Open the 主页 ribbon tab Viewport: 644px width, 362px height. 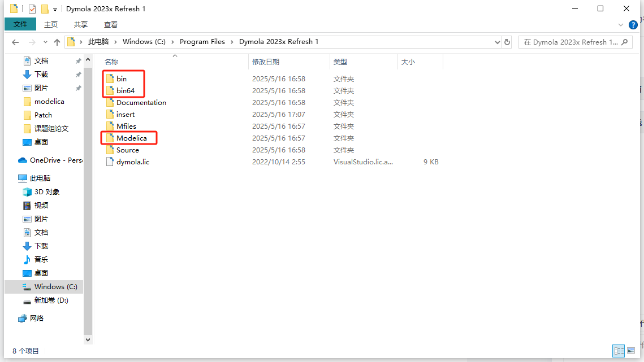[51, 25]
